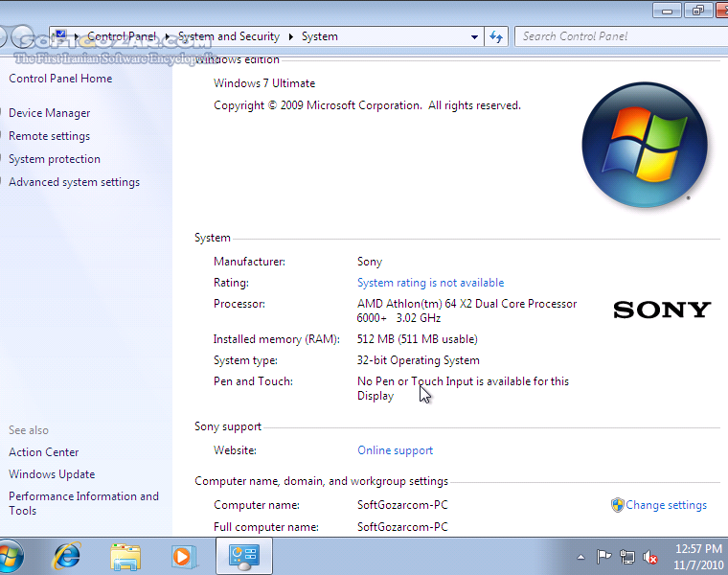Open Windows Explorer folder taskbar icon
728x575 pixels.
125,557
